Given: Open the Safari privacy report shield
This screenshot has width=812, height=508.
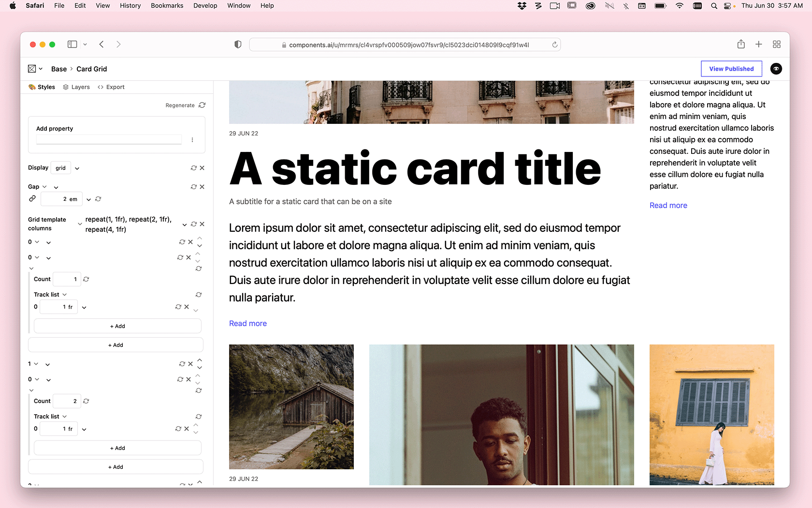Looking at the screenshot, I should 238,45.
